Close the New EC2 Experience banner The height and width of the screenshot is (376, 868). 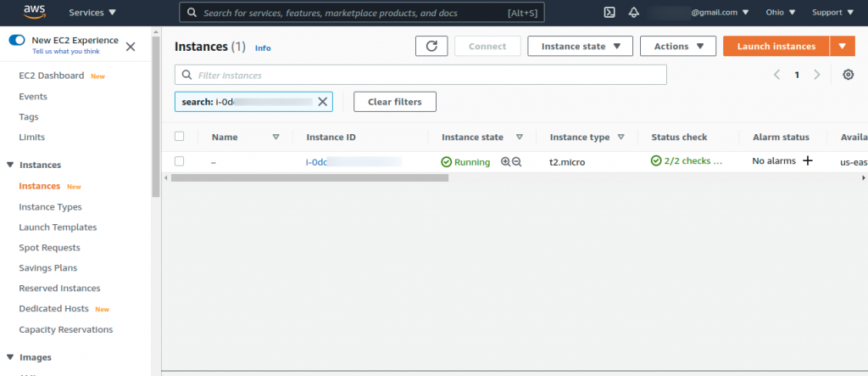tap(131, 47)
